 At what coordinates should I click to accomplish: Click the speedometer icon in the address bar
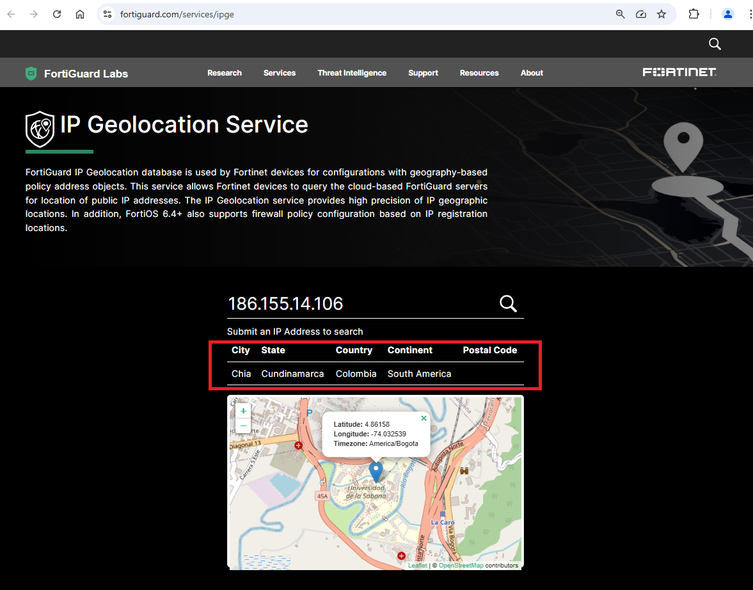[x=641, y=14]
